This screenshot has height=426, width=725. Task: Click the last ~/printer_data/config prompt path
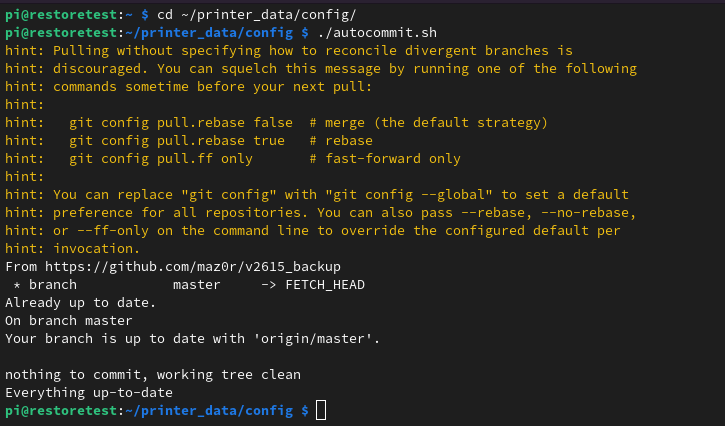click(x=209, y=411)
